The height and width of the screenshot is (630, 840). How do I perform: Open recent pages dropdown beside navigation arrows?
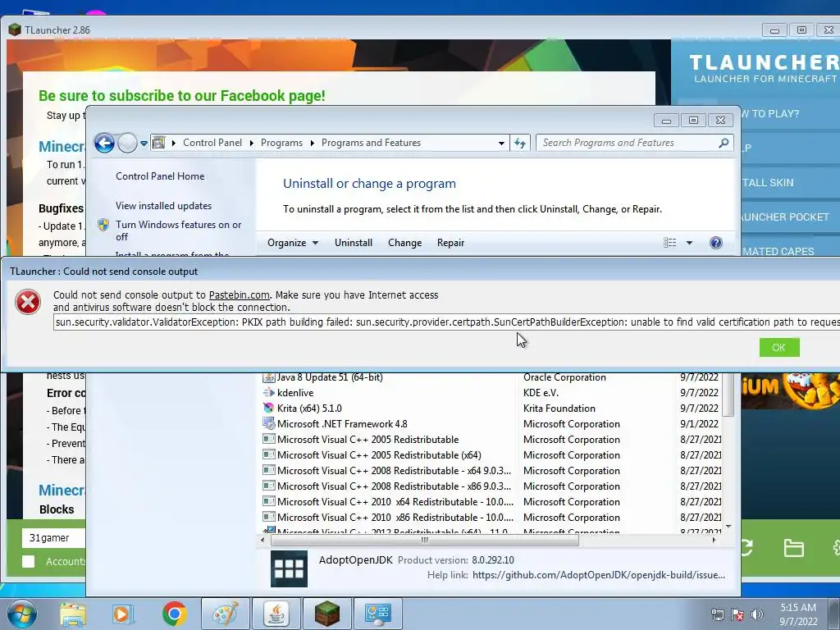[x=144, y=143]
